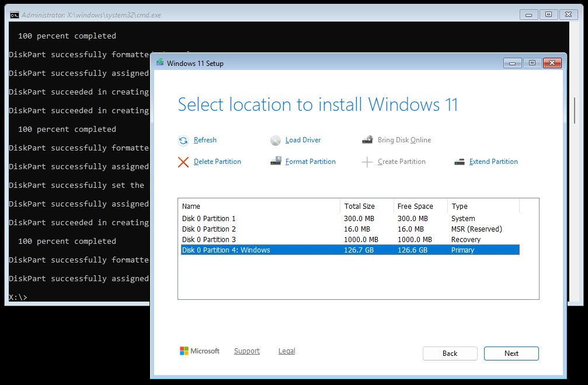Image resolution: width=588 pixels, height=385 pixels.
Task: Click the Next button
Action: pyautogui.click(x=511, y=353)
